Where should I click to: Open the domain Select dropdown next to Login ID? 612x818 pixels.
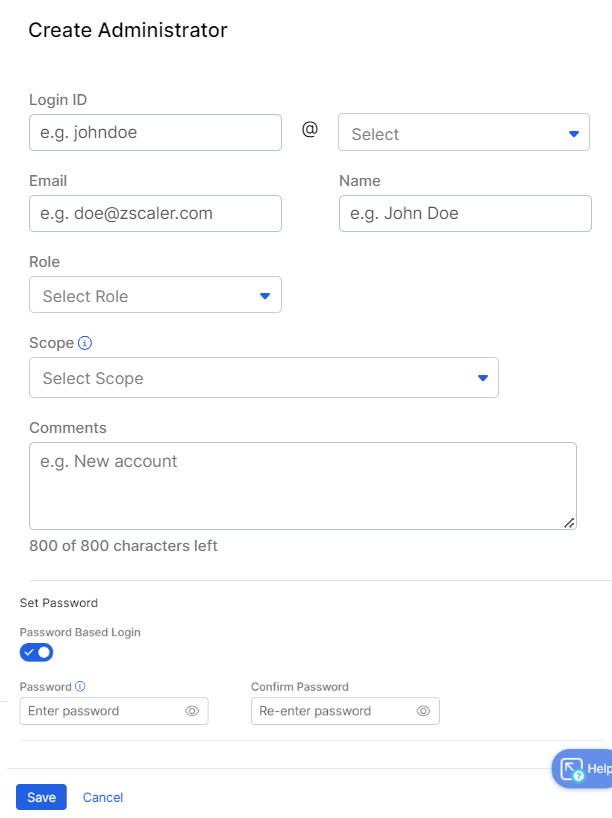pos(463,131)
